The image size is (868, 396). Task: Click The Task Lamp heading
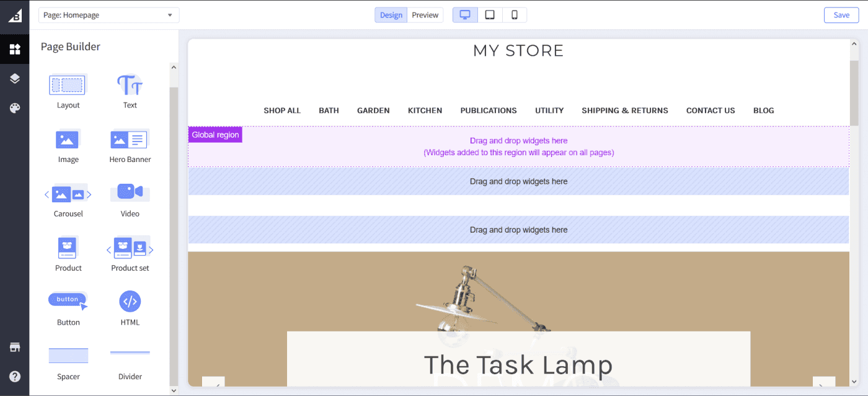[x=518, y=365]
